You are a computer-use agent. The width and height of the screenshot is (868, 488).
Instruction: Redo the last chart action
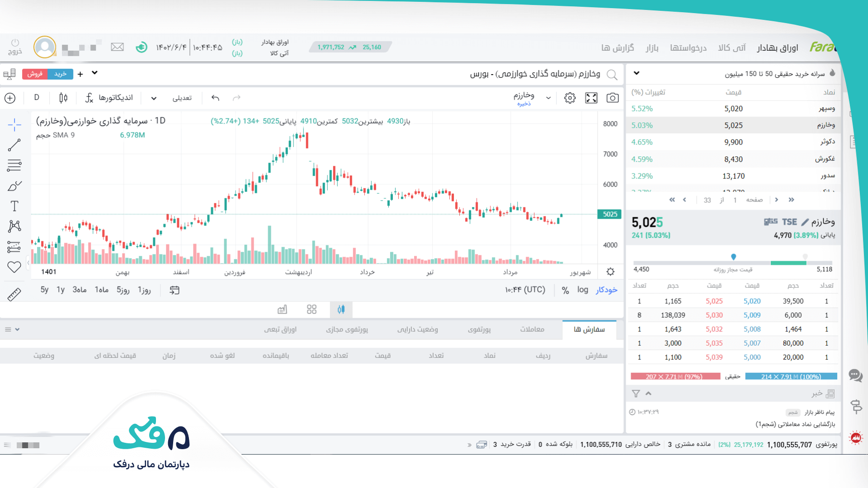coord(236,98)
